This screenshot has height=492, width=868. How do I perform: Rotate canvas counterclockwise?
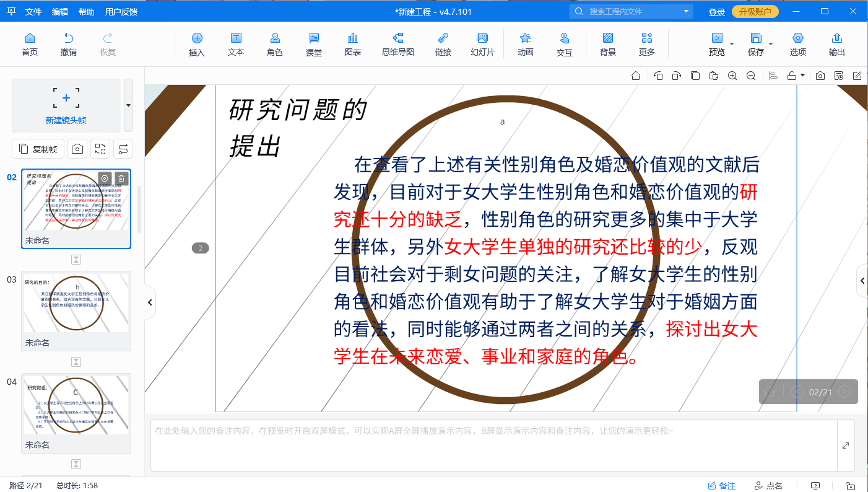click(658, 76)
